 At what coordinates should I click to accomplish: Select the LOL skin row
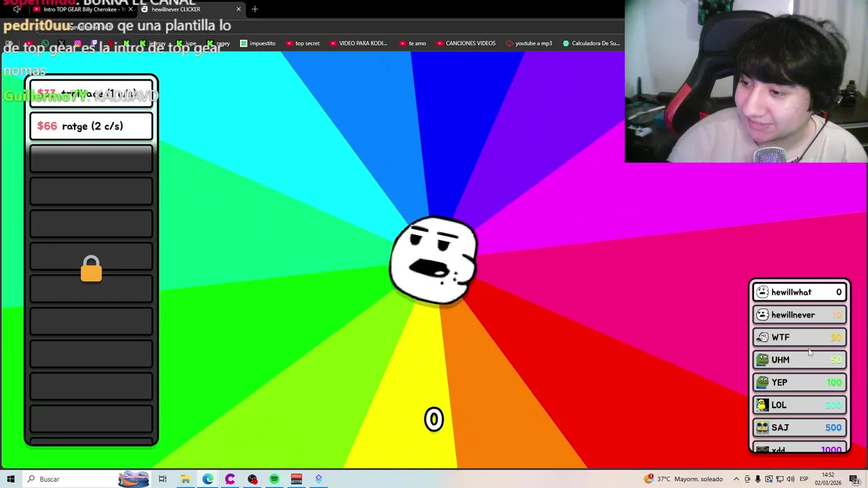click(800, 405)
